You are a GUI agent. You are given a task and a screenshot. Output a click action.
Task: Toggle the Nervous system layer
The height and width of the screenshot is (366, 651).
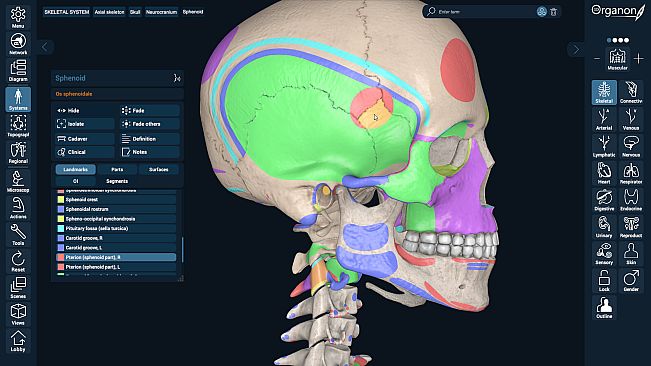click(x=631, y=146)
